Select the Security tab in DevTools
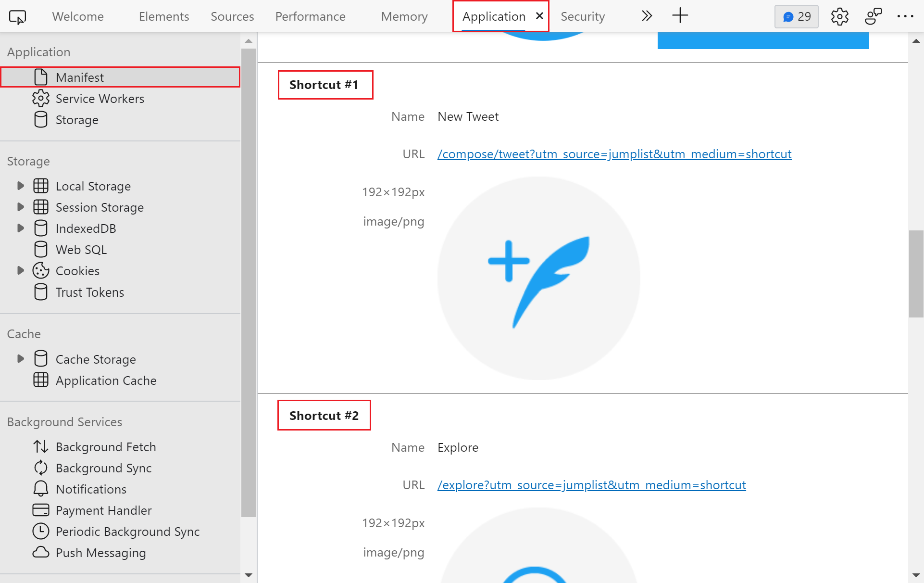The image size is (924, 583). pyautogui.click(x=583, y=15)
